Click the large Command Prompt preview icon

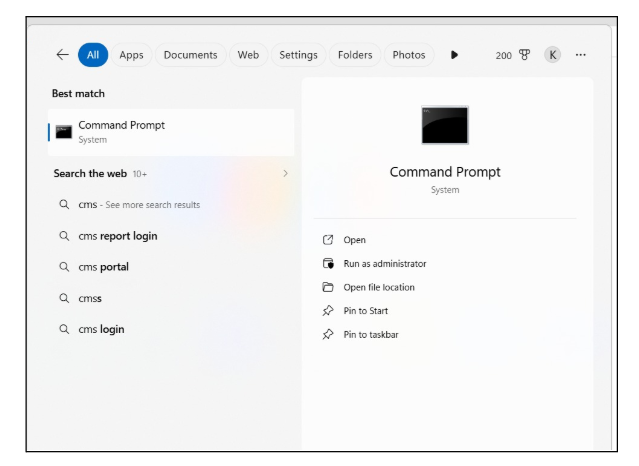pyautogui.click(x=445, y=125)
